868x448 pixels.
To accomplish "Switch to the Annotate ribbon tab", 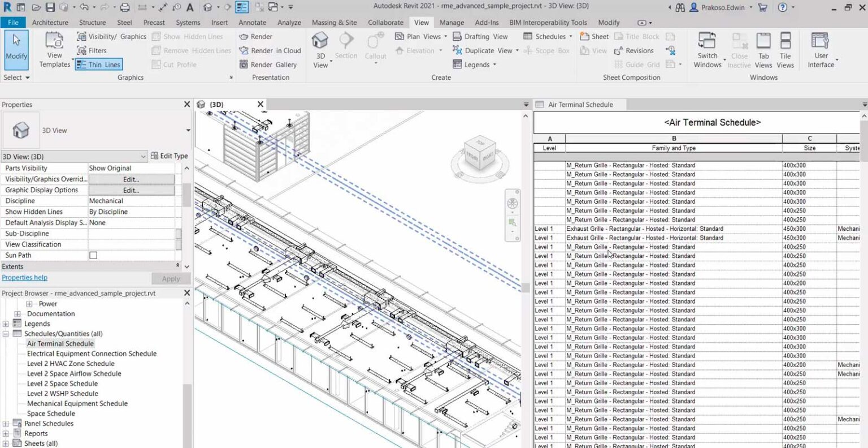I will [x=252, y=23].
